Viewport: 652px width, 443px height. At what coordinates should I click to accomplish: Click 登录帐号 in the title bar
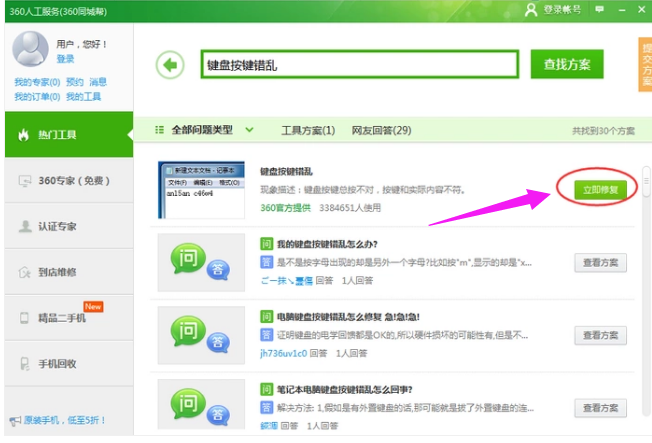[x=551, y=9]
